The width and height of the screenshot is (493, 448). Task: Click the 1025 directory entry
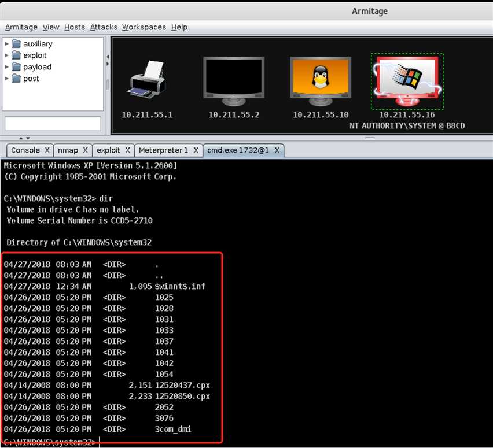(x=164, y=297)
